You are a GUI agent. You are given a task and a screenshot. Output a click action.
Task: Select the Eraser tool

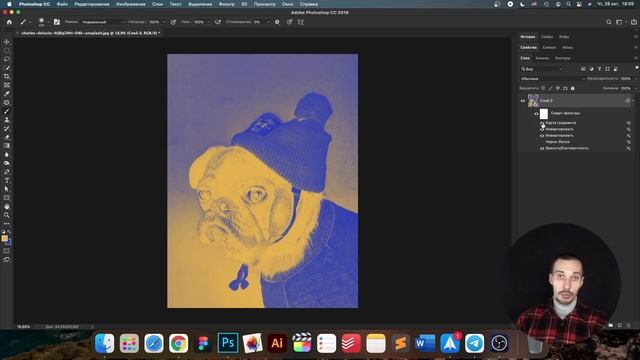pyautogui.click(x=7, y=137)
